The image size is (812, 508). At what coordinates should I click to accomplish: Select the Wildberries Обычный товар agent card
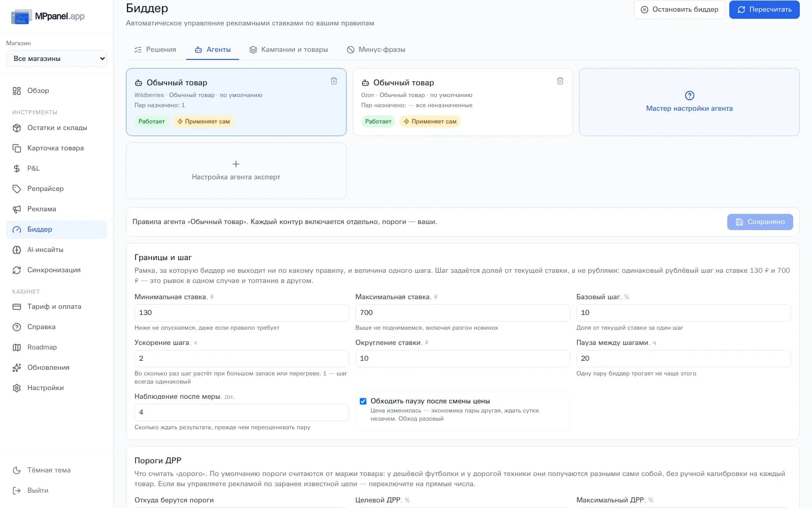[236, 102]
